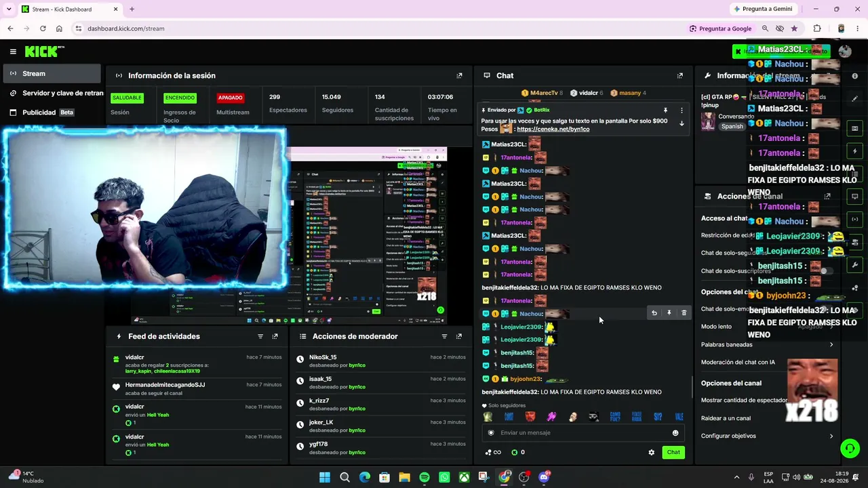Pop out the Chat panel
868x488 pixels.
[679, 75]
